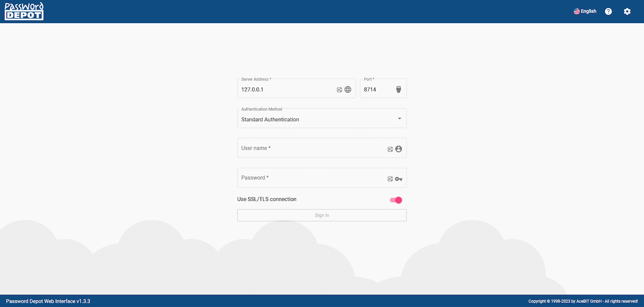Click the key icon in Password field
Screen dimensions: 644x307
[x=398, y=178]
